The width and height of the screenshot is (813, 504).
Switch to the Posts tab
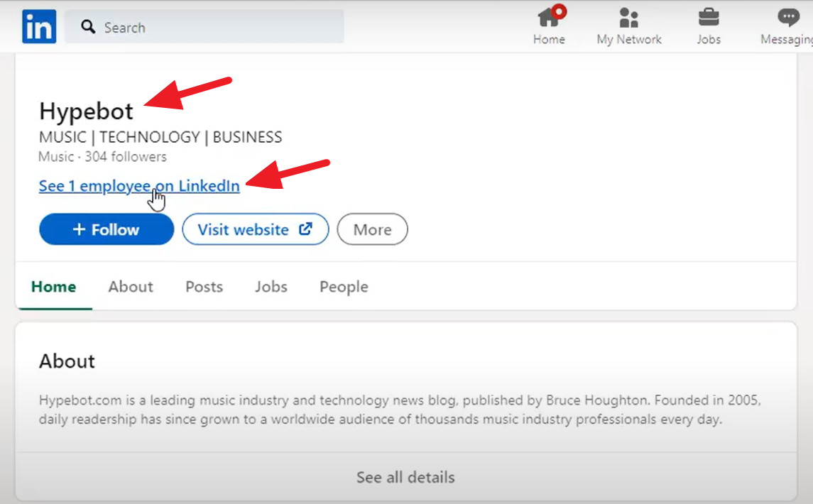pyautogui.click(x=204, y=287)
